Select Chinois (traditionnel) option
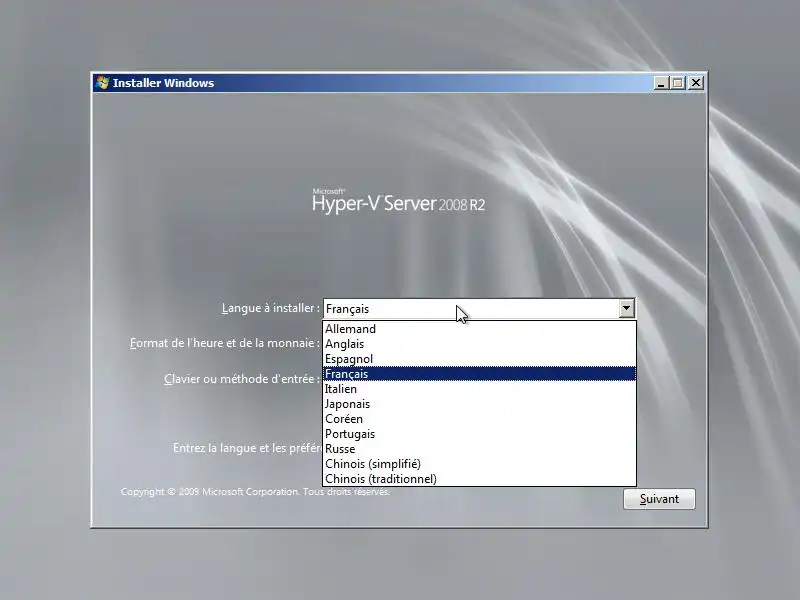800x600 pixels. (480, 479)
